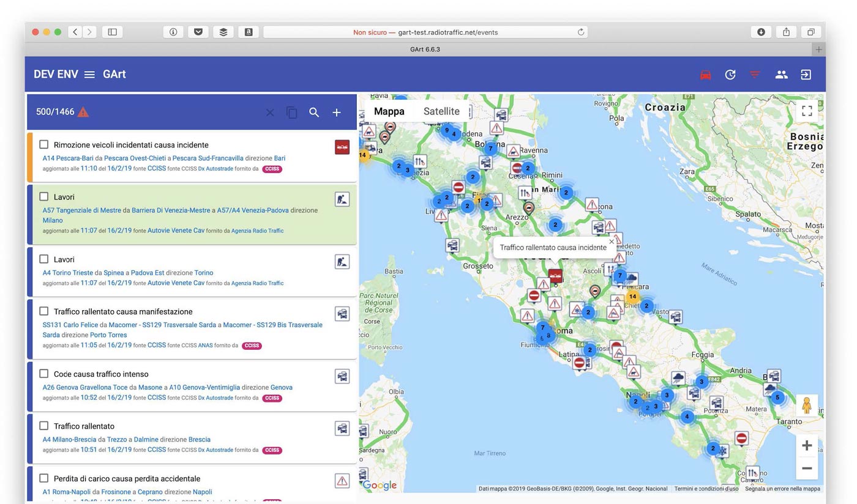Open the GArt hamburger menu
The width and height of the screenshot is (857, 504).
89,75
